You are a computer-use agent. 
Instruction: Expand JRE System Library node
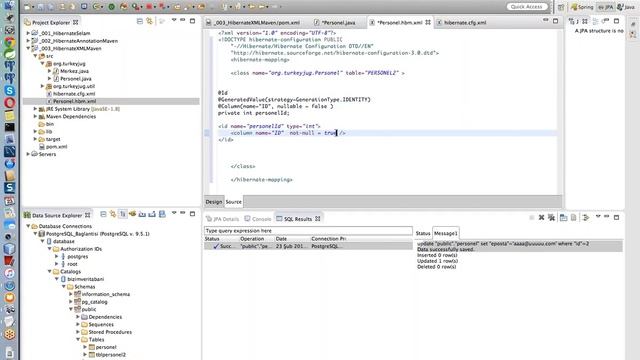36,109
